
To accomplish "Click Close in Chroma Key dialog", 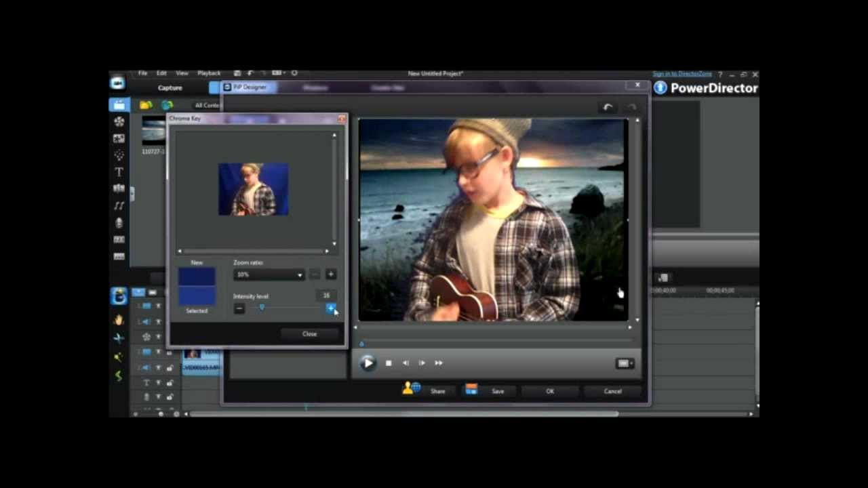I will tap(309, 333).
